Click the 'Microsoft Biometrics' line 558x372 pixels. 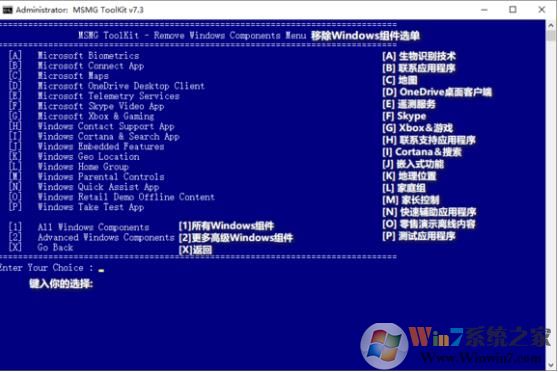pyautogui.click(x=88, y=56)
